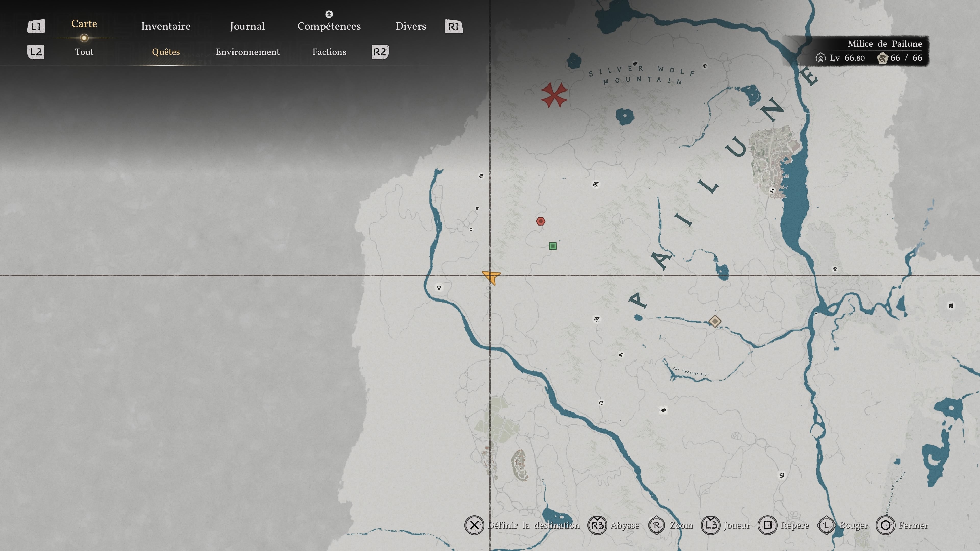Switch to the Inventaire tab
Viewport: 980px width, 551px height.
tap(166, 26)
